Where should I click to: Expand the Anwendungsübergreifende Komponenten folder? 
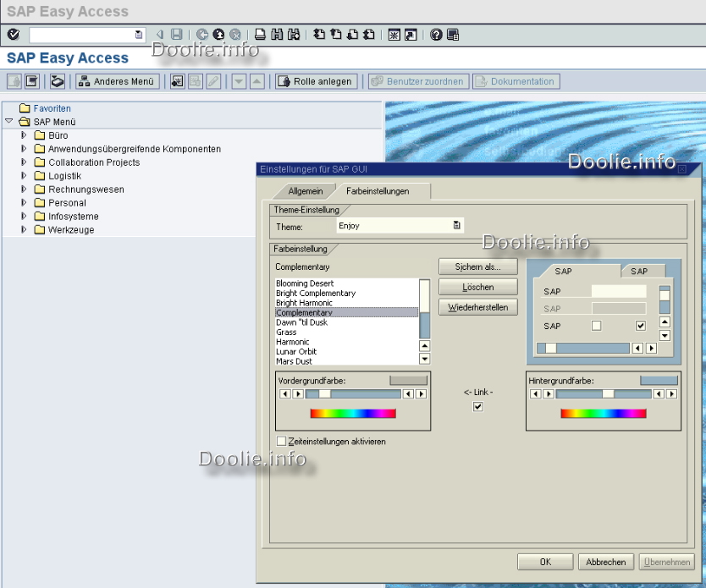point(24,148)
